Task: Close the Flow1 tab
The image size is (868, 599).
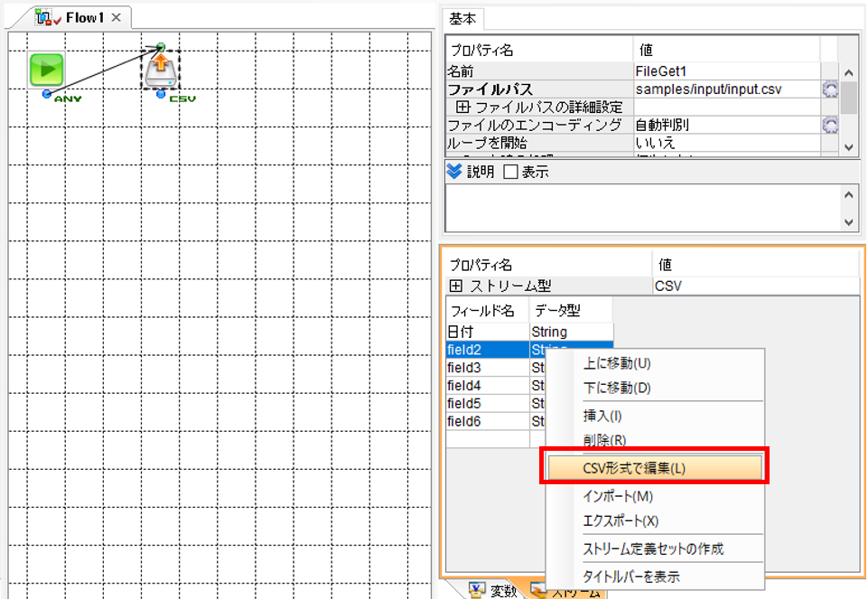Action: click(x=117, y=18)
